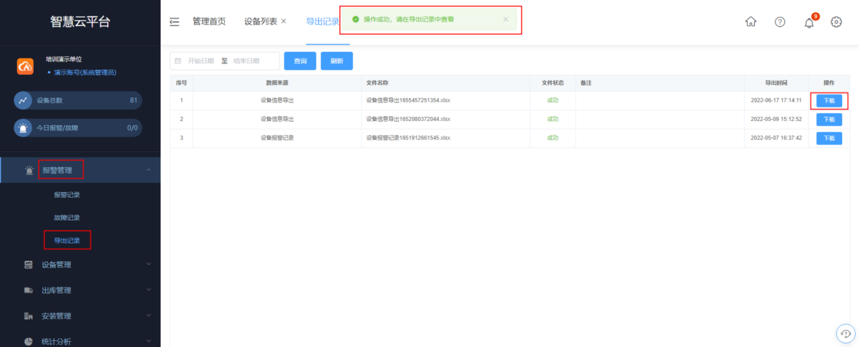Click the 开始日期 start date field
Viewport: 868px width, 347px height.
201,61
